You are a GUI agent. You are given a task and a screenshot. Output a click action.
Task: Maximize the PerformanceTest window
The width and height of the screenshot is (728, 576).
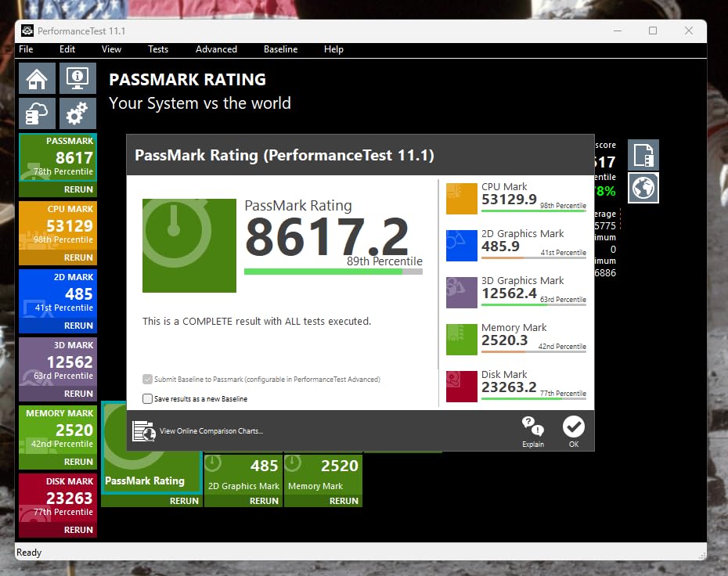[x=653, y=31]
